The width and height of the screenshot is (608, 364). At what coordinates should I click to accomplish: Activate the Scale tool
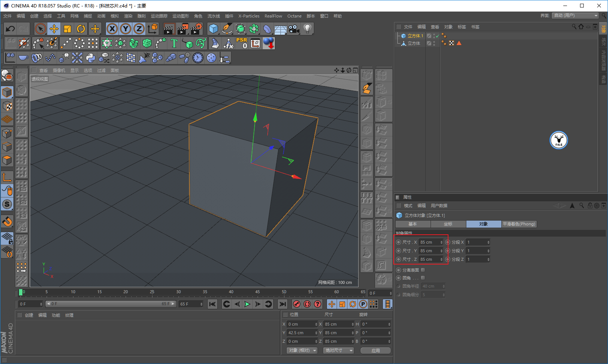click(67, 29)
